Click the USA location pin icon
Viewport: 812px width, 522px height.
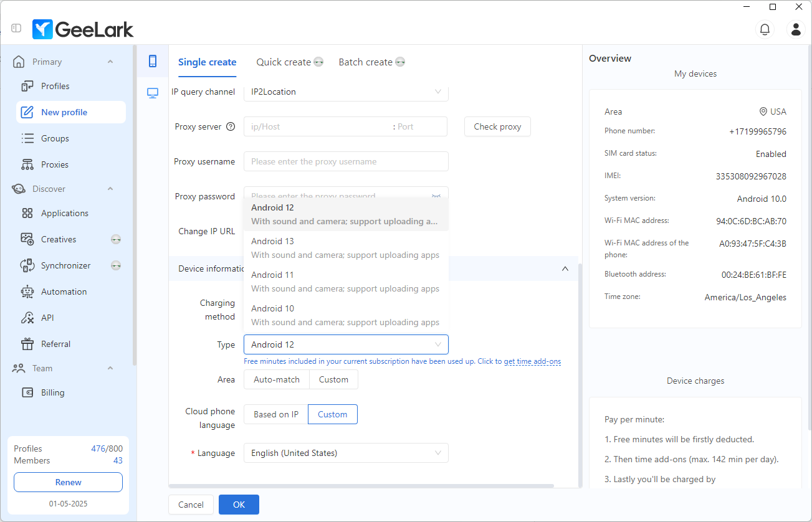(x=763, y=112)
